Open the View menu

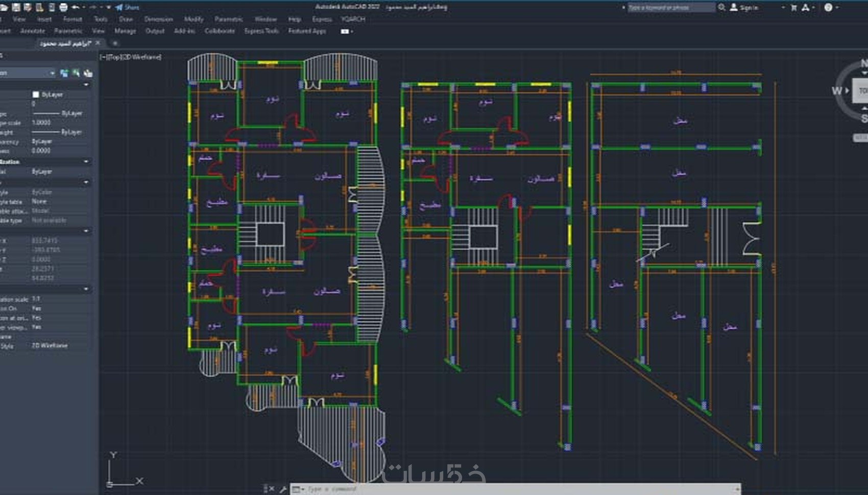[x=19, y=19]
